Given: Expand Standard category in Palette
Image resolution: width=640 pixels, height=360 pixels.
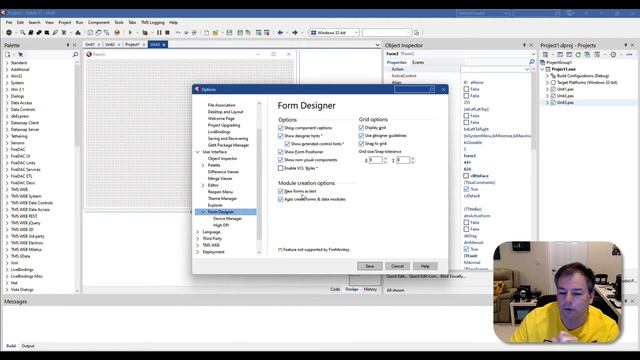Looking at the screenshot, I should tap(7, 63).
